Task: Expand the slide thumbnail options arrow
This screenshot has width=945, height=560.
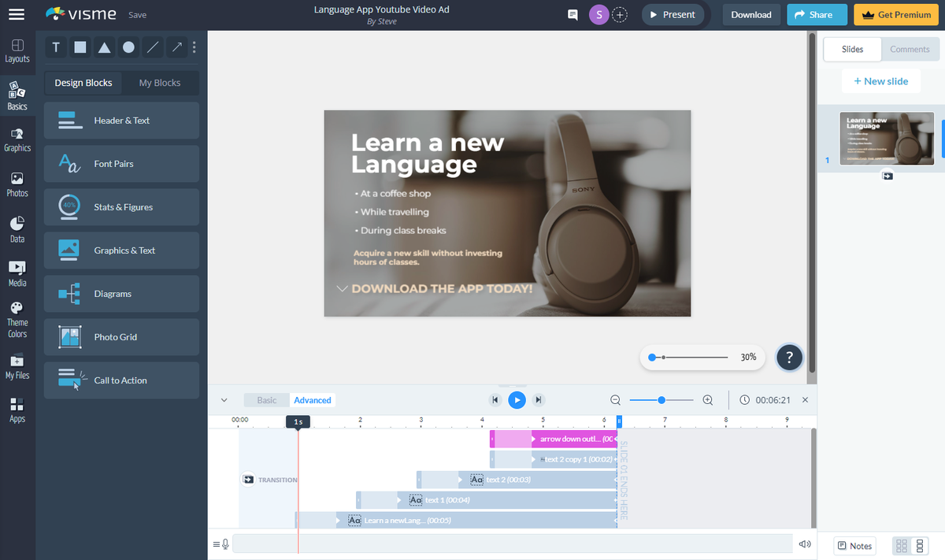Action: (888, 176)
